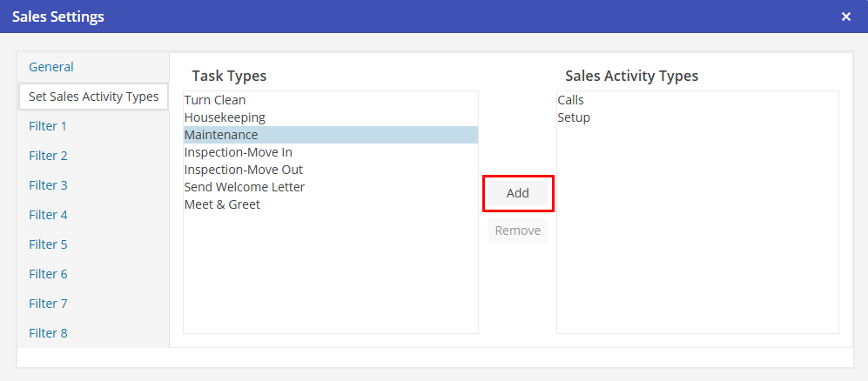Select Calls in Sales Activity Types
This screenshot has height=381, width=868.
pyautogui.click(x=571, y=100)
